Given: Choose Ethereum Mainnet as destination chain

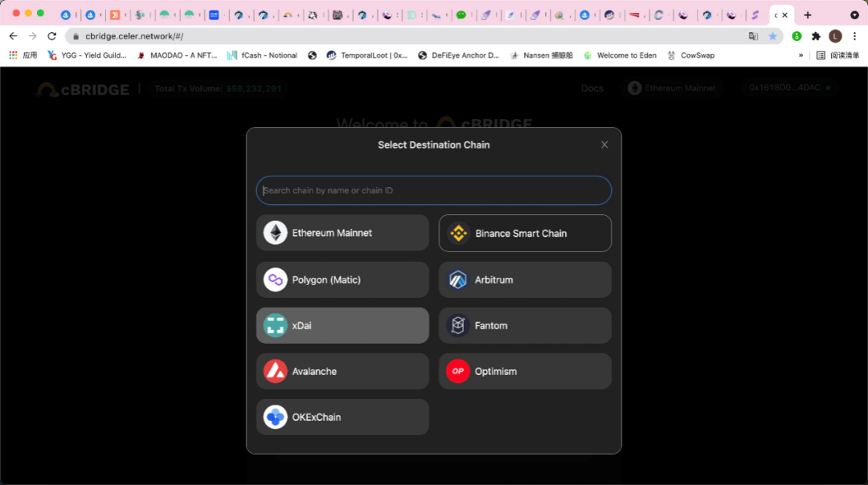Looking at the screenshot, I should point(342,233).
